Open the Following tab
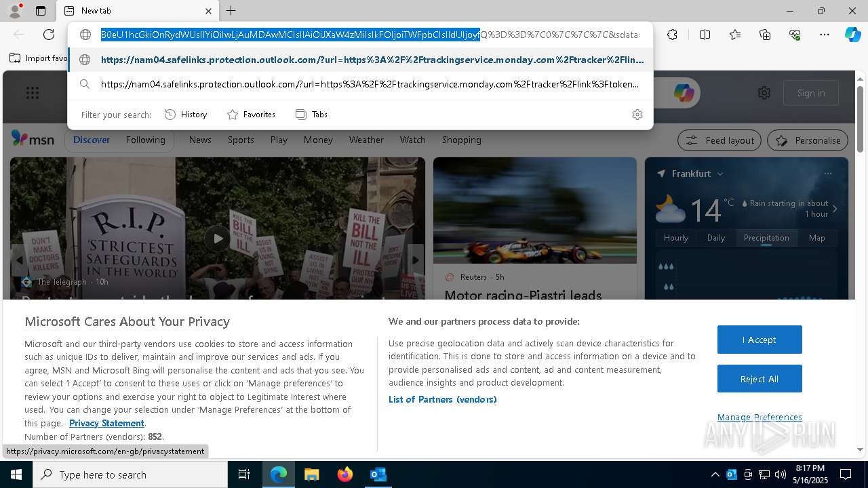The height and width of the screenshot is (488, 868). pos(146,140)
